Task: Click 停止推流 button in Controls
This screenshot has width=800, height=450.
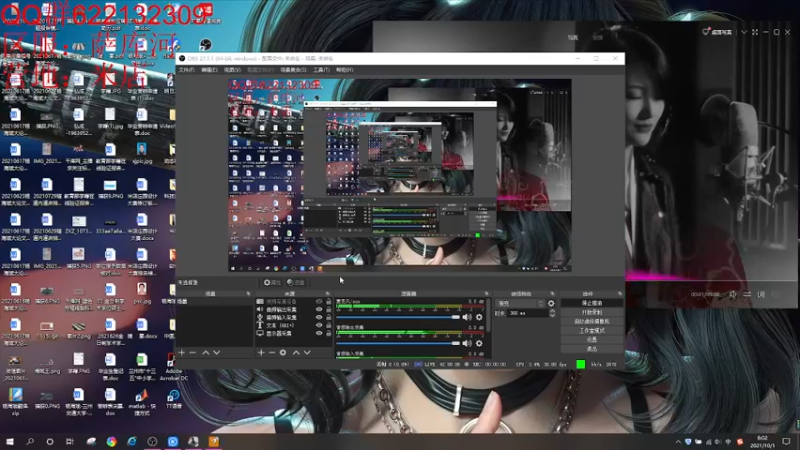Action: point(592,303)
